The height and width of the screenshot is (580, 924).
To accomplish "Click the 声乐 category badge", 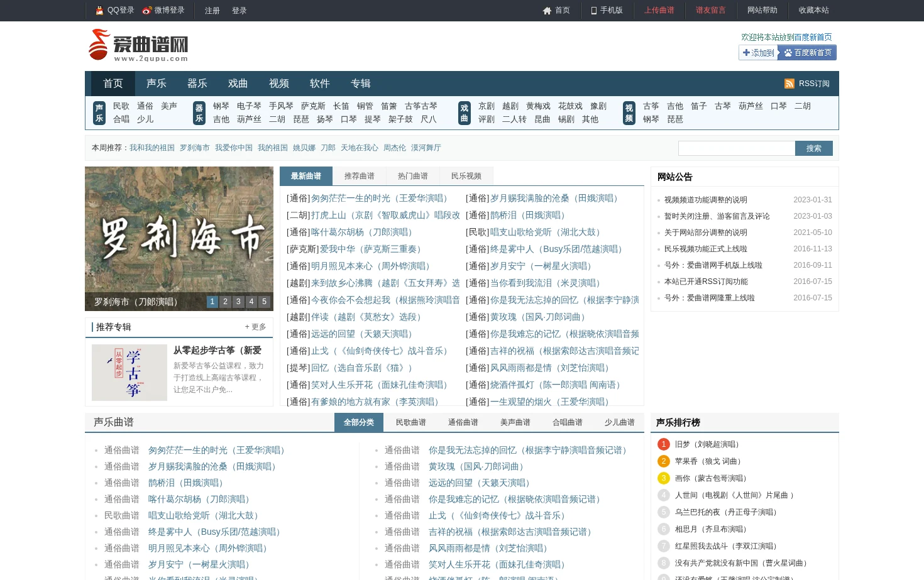I will 99,113.
